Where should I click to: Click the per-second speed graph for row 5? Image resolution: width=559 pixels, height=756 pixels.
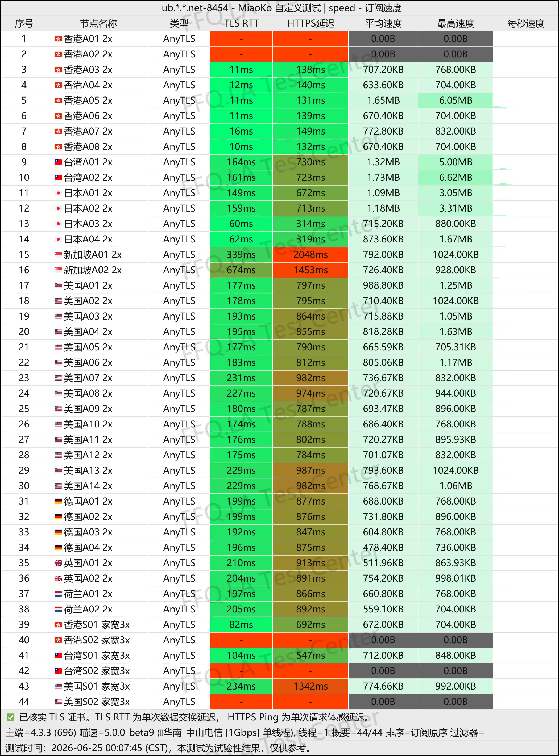(x=525, y=100)
